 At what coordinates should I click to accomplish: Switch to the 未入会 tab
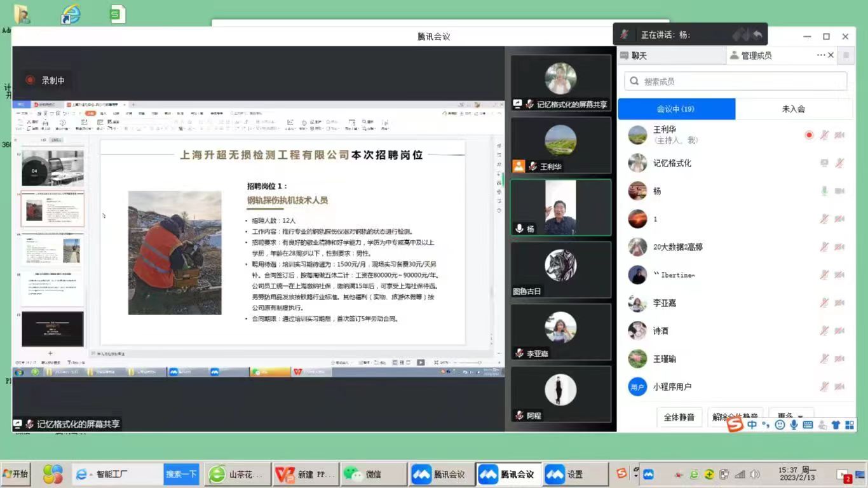pyautogui.click(x=793, y=109)
